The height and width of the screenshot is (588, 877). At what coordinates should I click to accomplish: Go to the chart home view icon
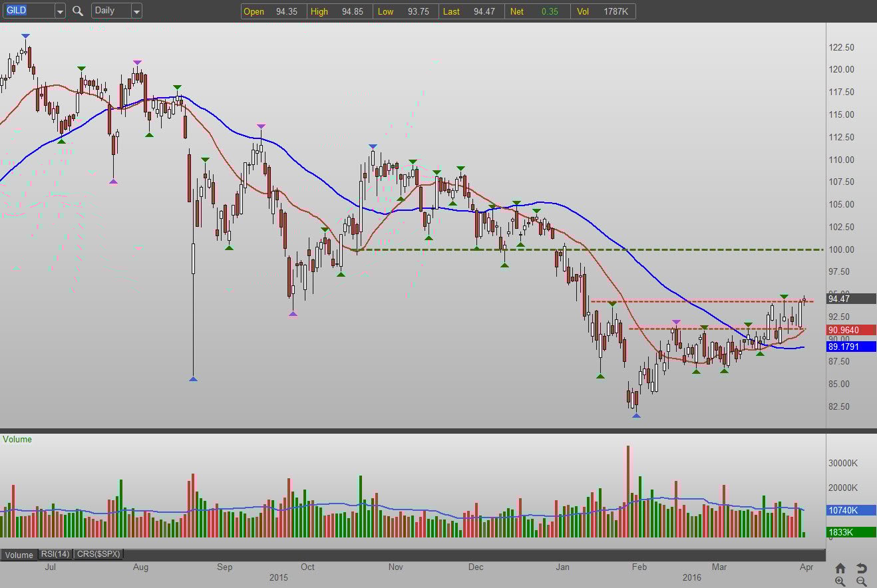click(x=840, y=568)
